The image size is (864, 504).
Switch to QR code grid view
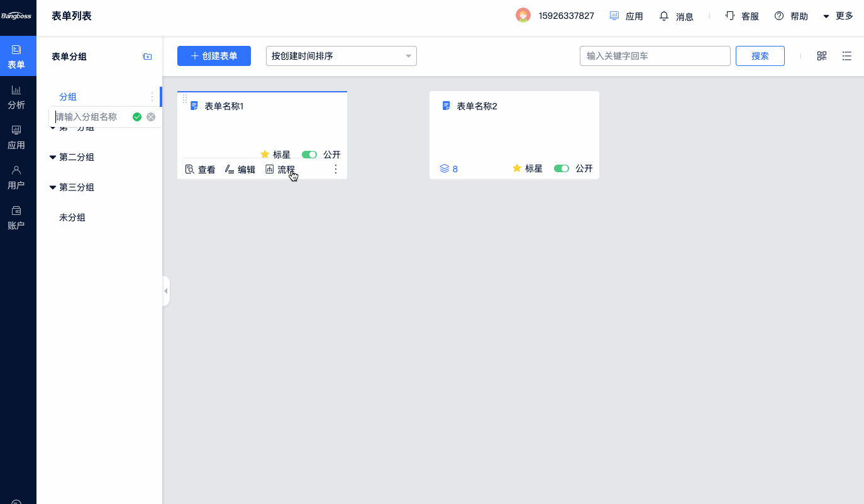[x=822, y=56]
